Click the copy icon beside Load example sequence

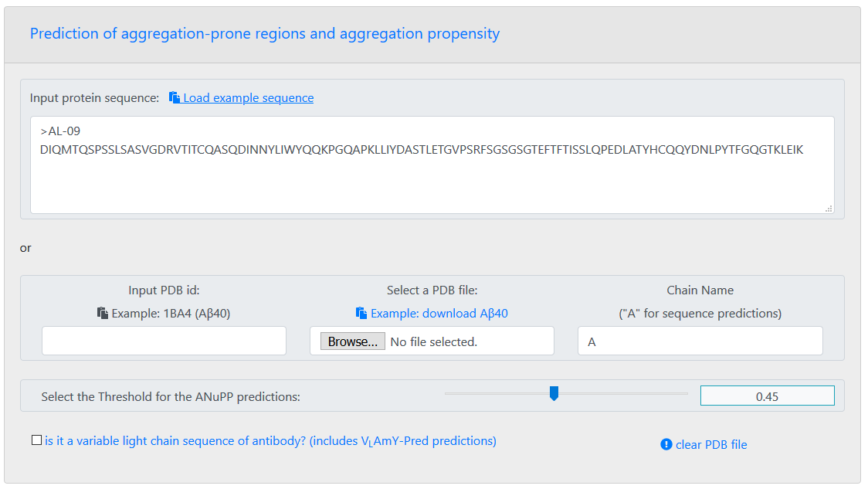click(x=175, y=97)
